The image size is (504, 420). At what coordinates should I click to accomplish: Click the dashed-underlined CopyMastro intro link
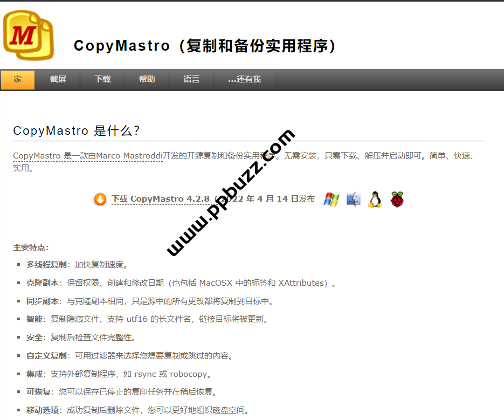pos(88,156)
